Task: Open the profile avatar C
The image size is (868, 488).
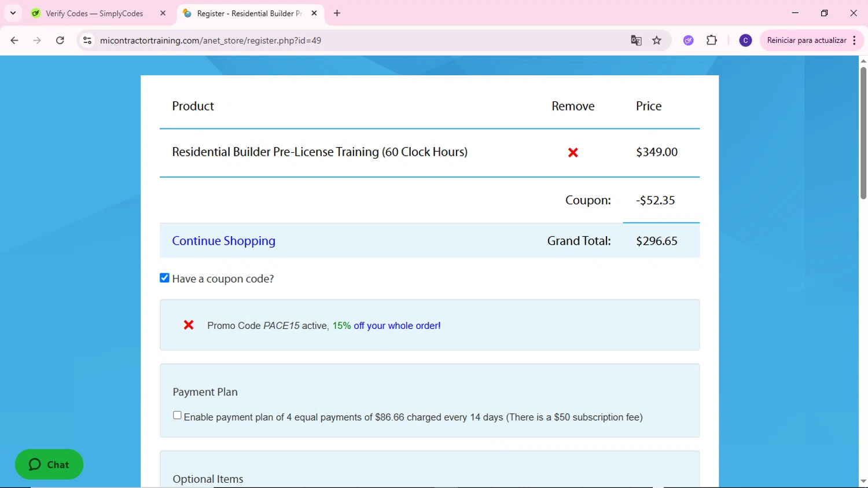Action: point(745,41)
